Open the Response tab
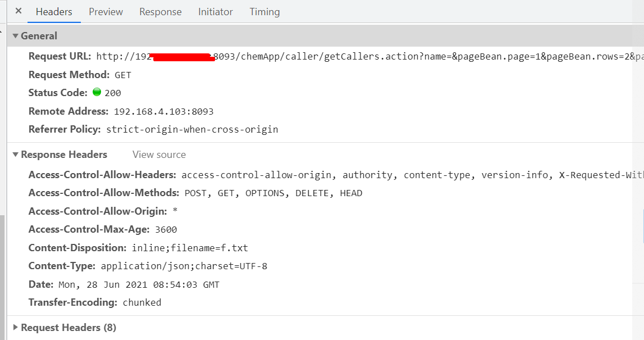 coord(160,12)
